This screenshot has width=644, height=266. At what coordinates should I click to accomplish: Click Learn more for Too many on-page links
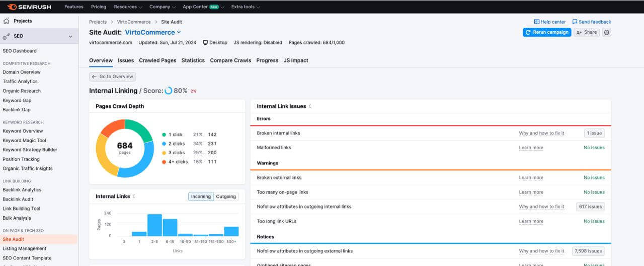(531, 192)
